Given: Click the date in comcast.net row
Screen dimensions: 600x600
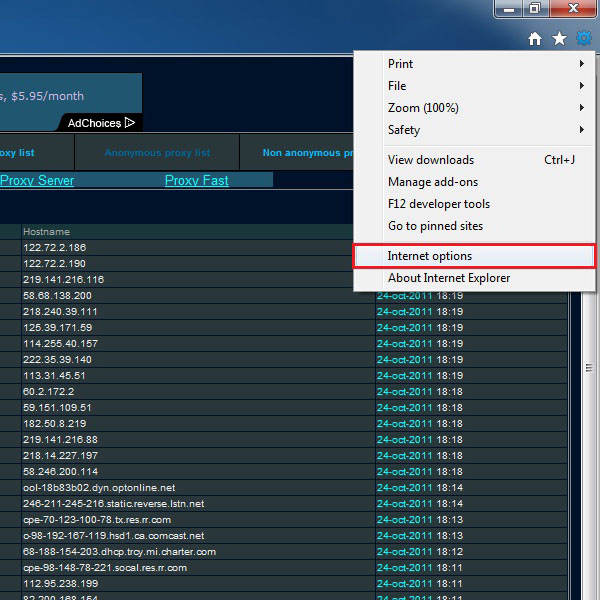Looking at the screenshot, I should point(420,536).
